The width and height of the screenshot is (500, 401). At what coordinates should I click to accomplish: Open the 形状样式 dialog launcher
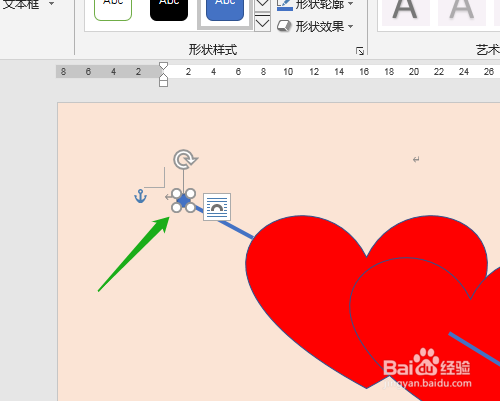click(x=360, y=51)
